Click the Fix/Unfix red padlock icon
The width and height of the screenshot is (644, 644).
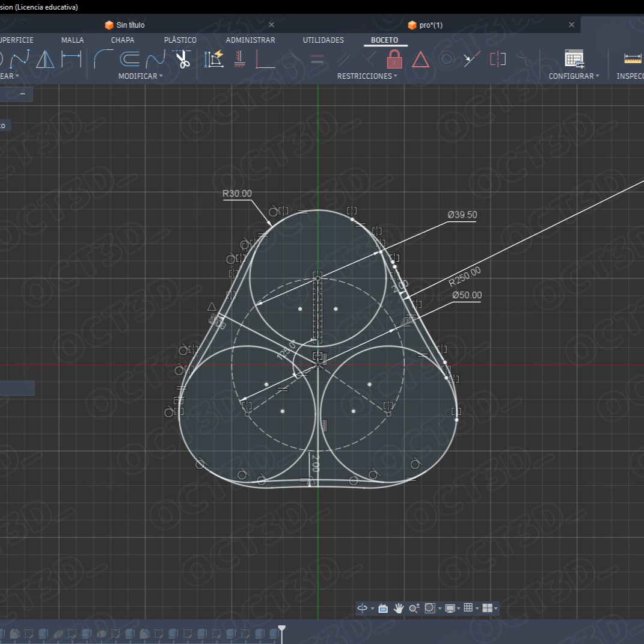[394, 59]
